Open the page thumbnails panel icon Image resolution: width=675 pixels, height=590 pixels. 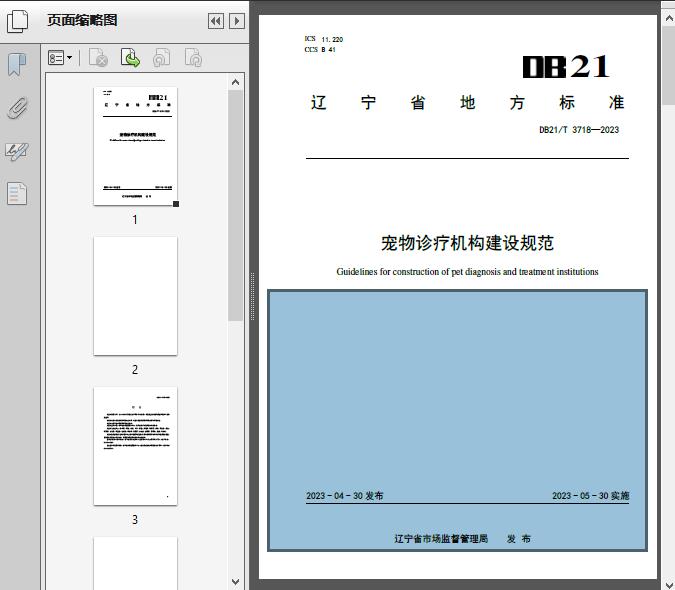18,21
